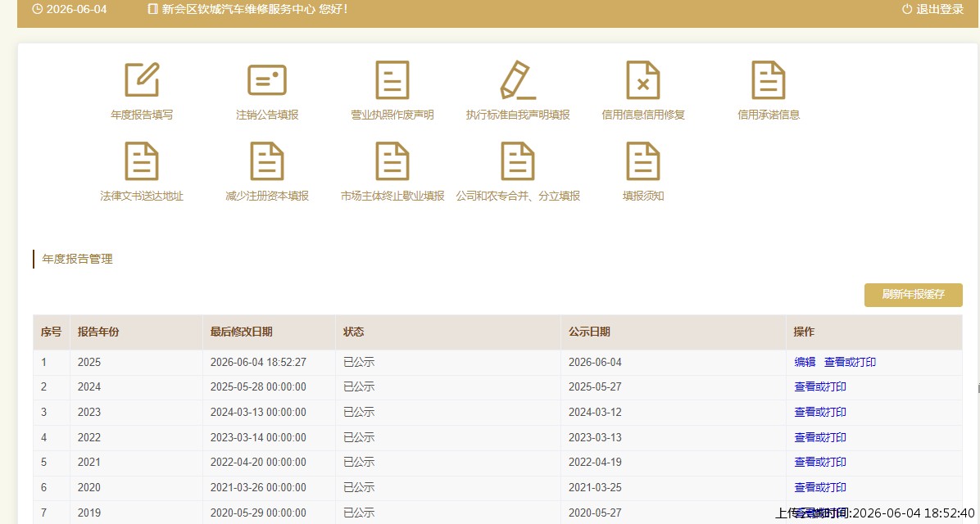This screenshot has width=980, height=524.
Task: Click the modified date 2026-06-04 18:52:27
Action: [258, 362]
